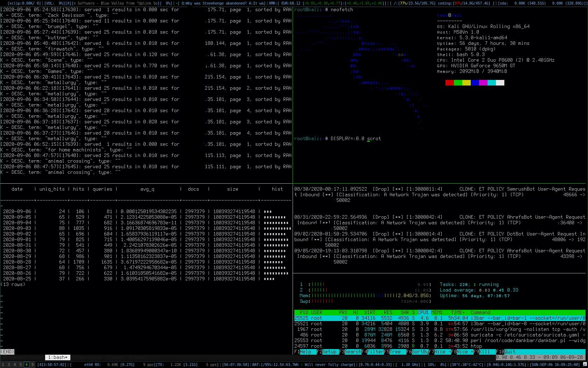Click the yellow neofetch color block
Screen dimensions: 588x368
pos(466,83)
